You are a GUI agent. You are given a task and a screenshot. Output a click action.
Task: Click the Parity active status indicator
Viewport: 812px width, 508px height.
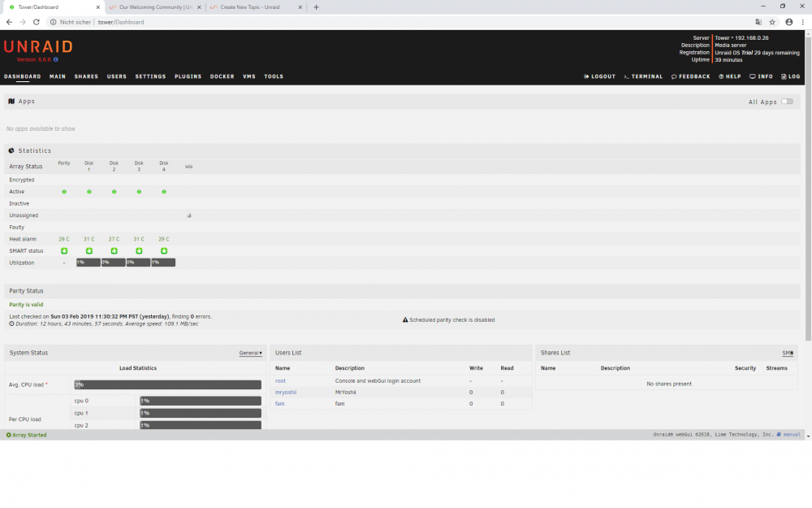tap(64, 192)
